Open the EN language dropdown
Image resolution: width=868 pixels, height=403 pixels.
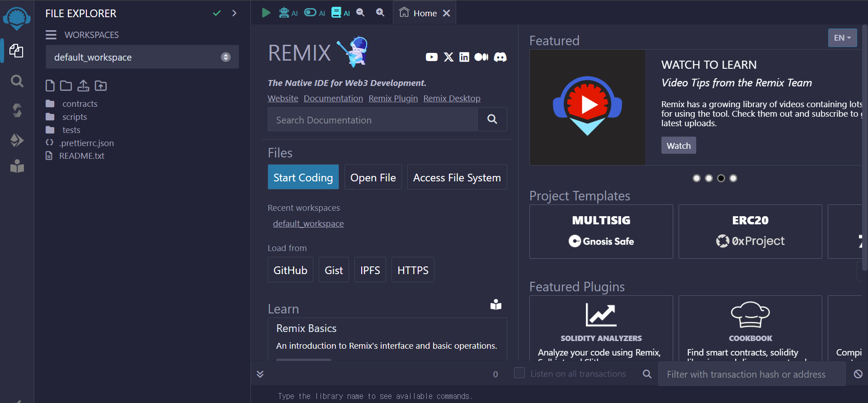tap(842, 38)
